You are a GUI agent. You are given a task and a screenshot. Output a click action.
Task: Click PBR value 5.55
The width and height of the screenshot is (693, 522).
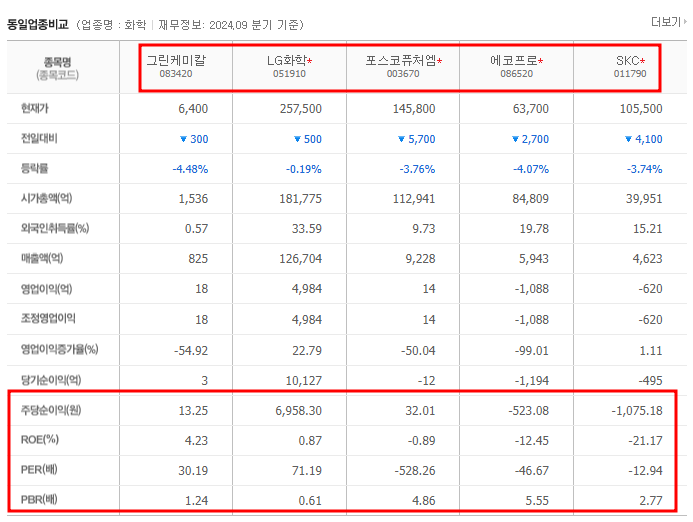(x=537, y=501)
